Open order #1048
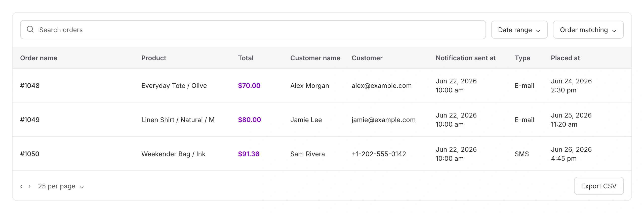Screen dimensions: 644x213 30,86
